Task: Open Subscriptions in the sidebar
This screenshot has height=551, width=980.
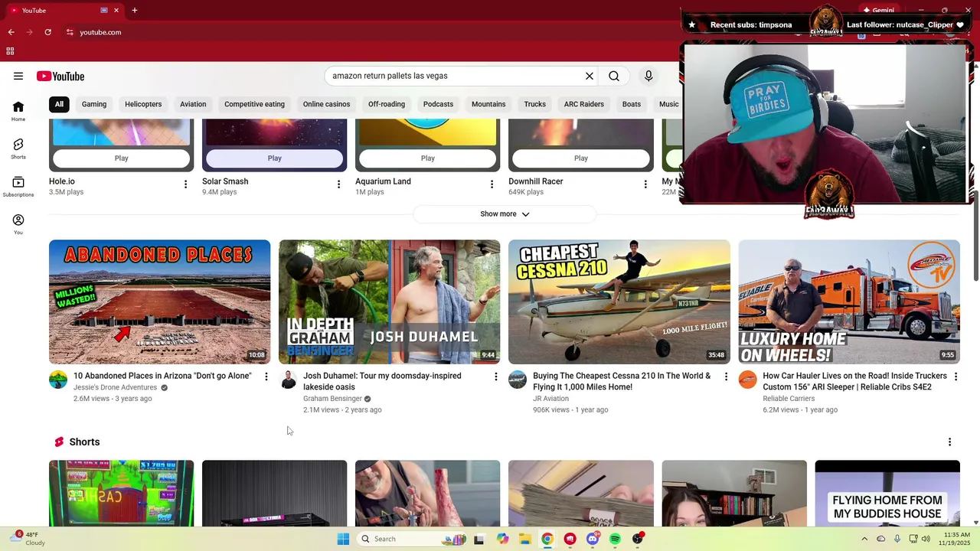Action: point(18,187)
